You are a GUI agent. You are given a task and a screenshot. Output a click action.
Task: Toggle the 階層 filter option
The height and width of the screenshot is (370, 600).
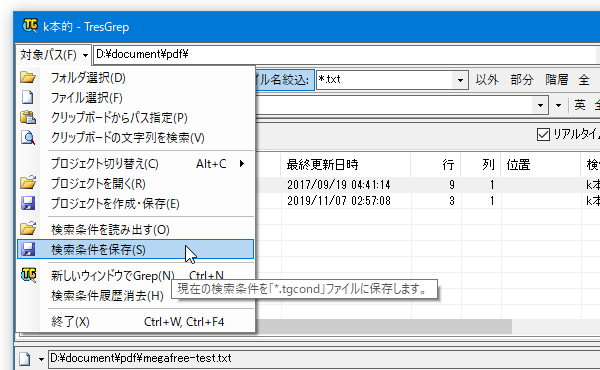[x=557, y=80]
